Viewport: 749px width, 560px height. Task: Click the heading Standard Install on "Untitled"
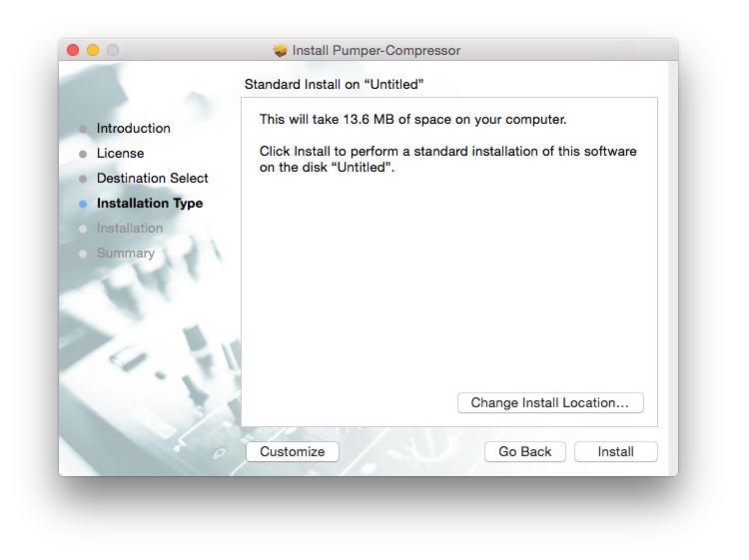pyautogui.click(x=334, y=85)
